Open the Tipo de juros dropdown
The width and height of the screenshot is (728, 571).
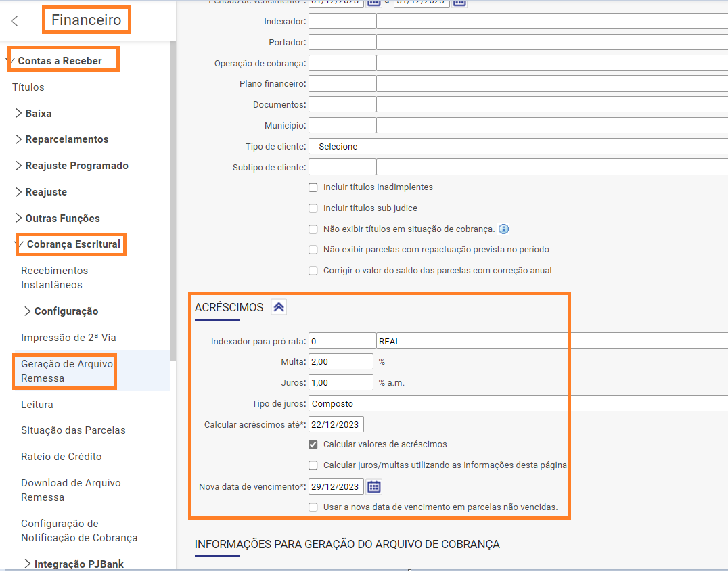tap(518, 403)
